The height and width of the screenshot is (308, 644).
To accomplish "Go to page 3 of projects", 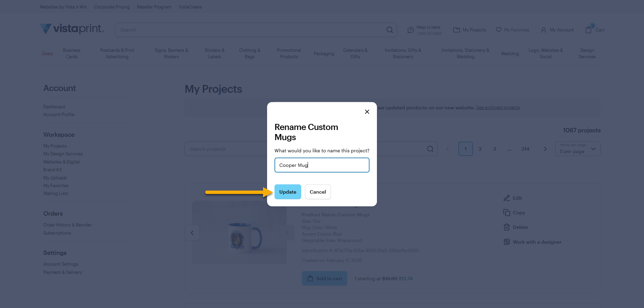I will (x=495, y=149).
